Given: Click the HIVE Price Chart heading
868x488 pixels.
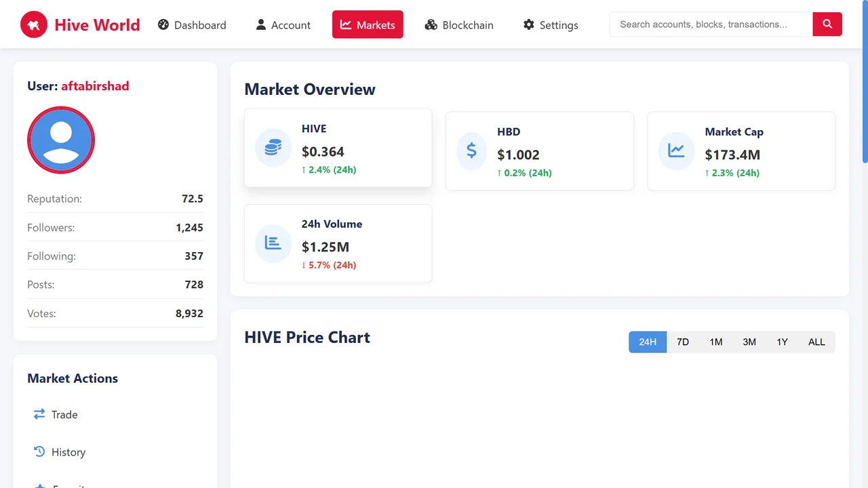Looking at the screenshot, I should point(307,338).
